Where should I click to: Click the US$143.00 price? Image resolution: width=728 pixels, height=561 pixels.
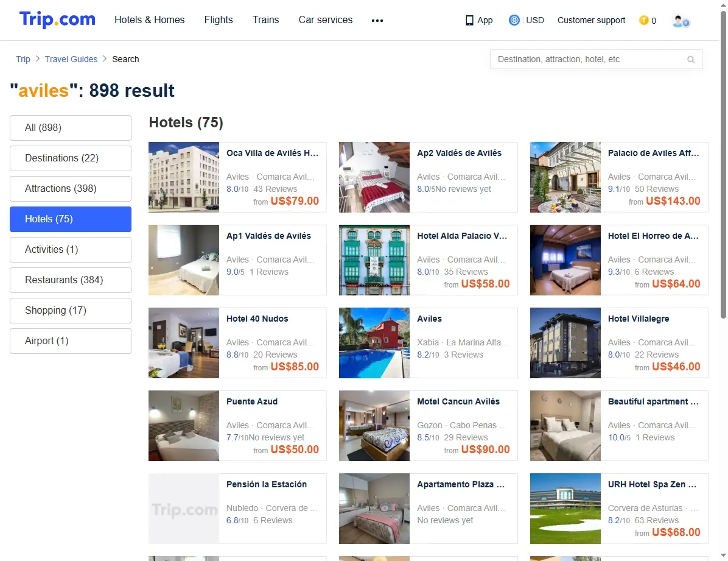pos(673,201)
